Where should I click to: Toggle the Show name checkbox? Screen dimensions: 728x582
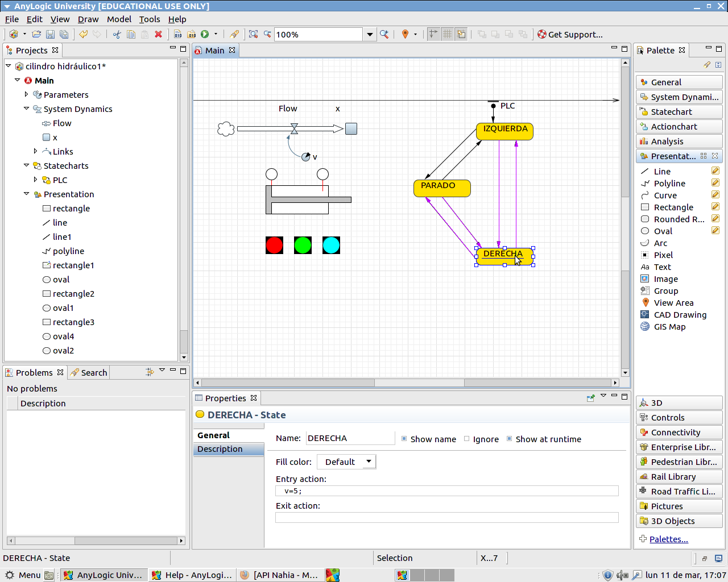404,439
